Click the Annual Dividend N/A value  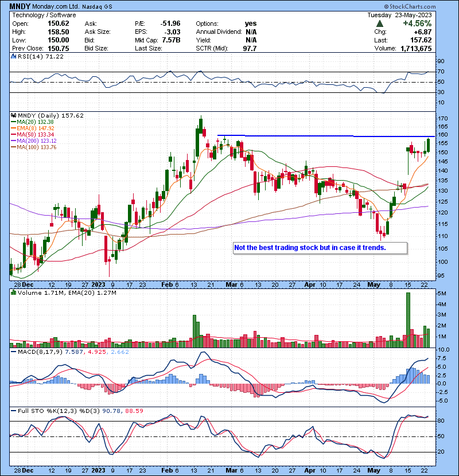click(251, 32)
